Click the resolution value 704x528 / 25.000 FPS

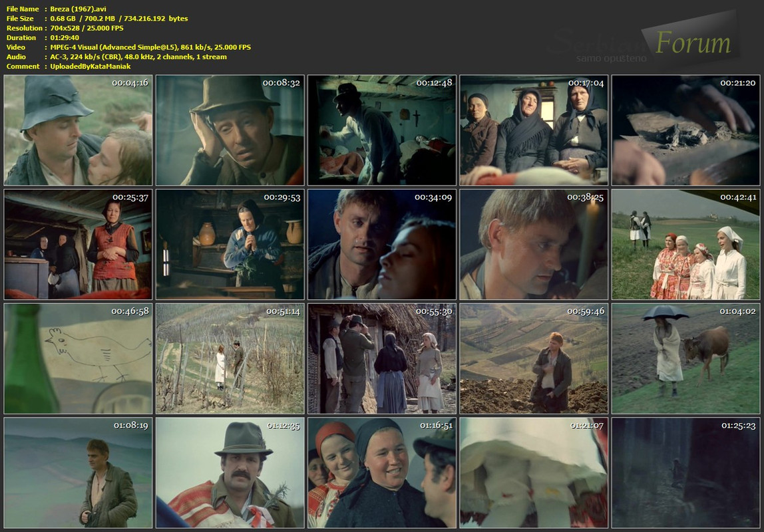click(x=87, y=28)
